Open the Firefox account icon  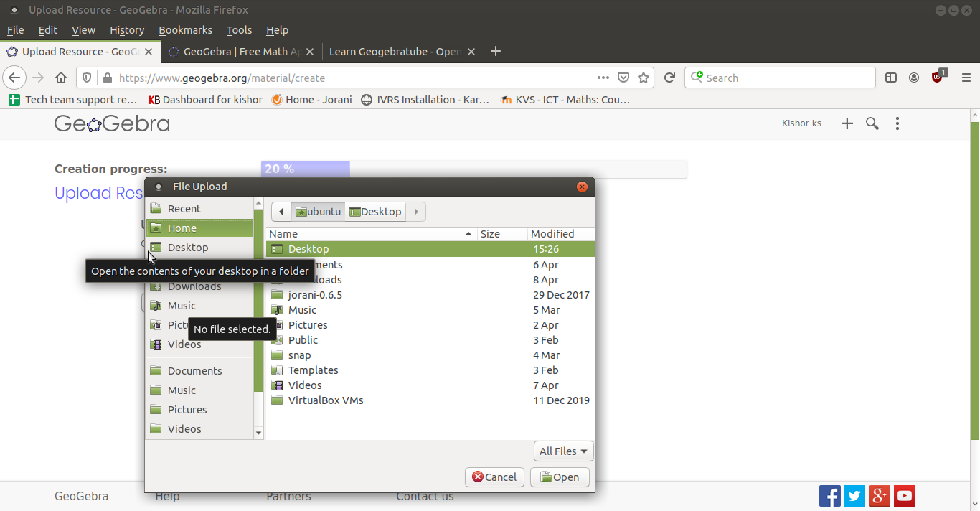click(x=914, y=78)
